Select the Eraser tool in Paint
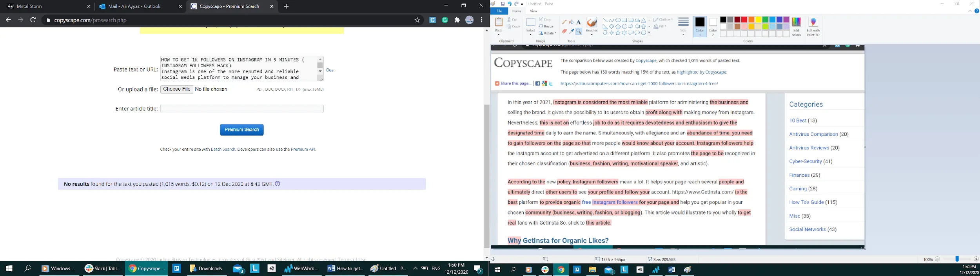 (564, 31)
